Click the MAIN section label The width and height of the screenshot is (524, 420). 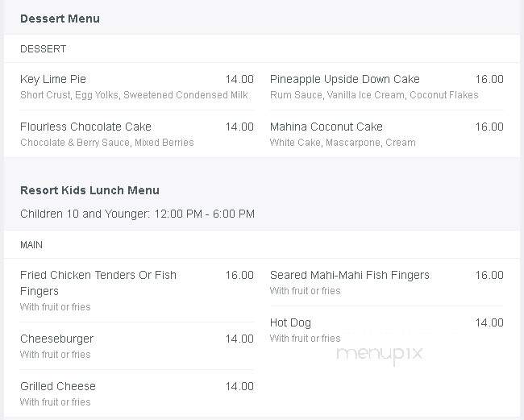(x=31, y=245)
